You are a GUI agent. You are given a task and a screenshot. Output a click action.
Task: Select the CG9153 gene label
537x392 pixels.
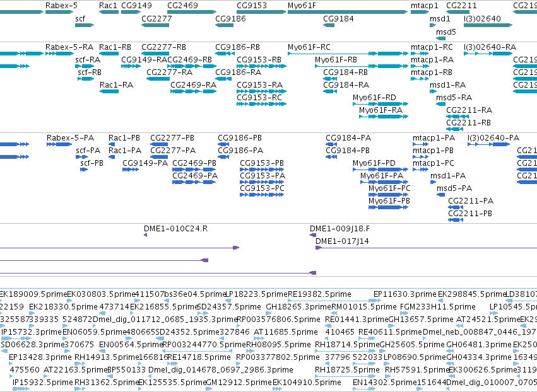[x=252, y=6]
